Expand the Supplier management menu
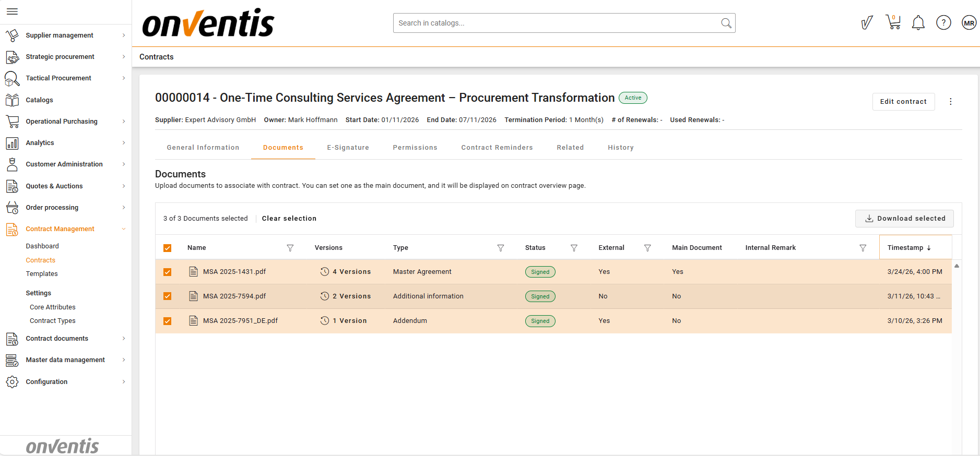980x456 pixels. coord(65,35)
